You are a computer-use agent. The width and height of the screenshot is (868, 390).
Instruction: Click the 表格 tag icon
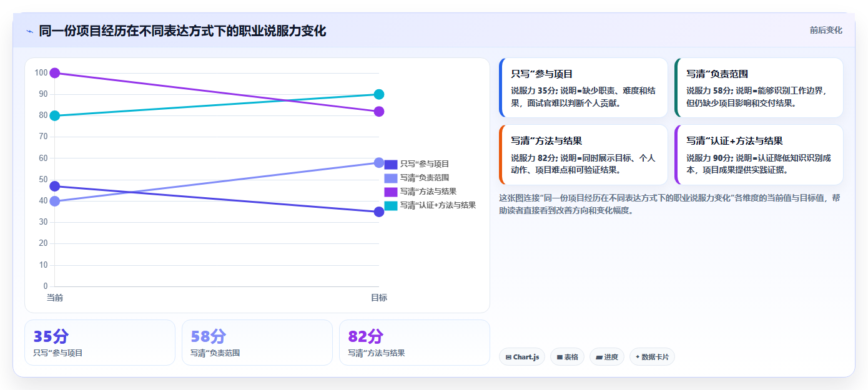(x=560, y=358)
